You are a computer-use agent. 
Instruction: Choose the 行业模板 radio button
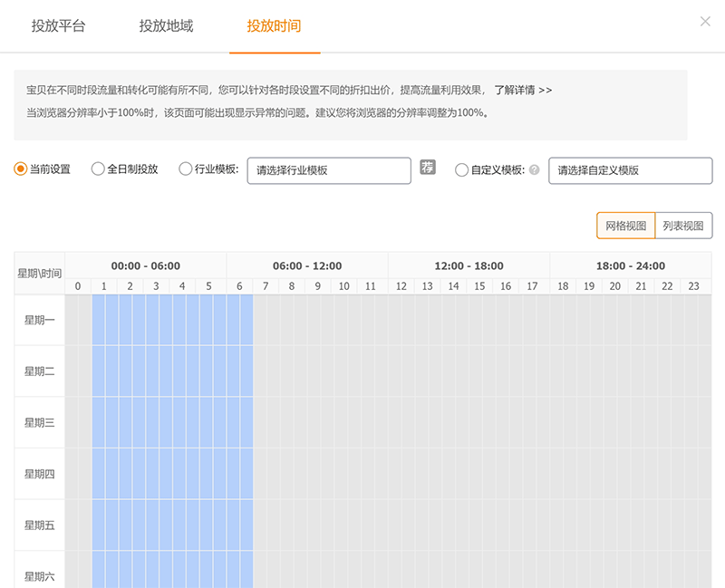186,169
